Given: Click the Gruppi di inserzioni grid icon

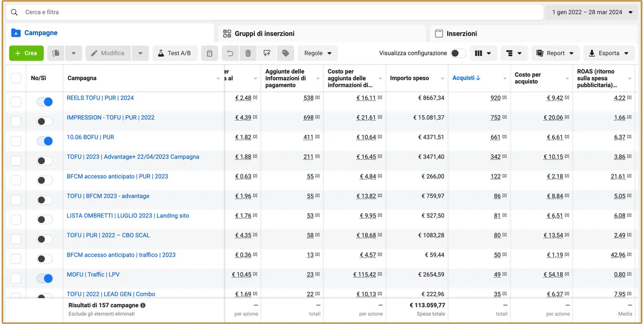Looking at the screenshot, I should coord(227,33).
